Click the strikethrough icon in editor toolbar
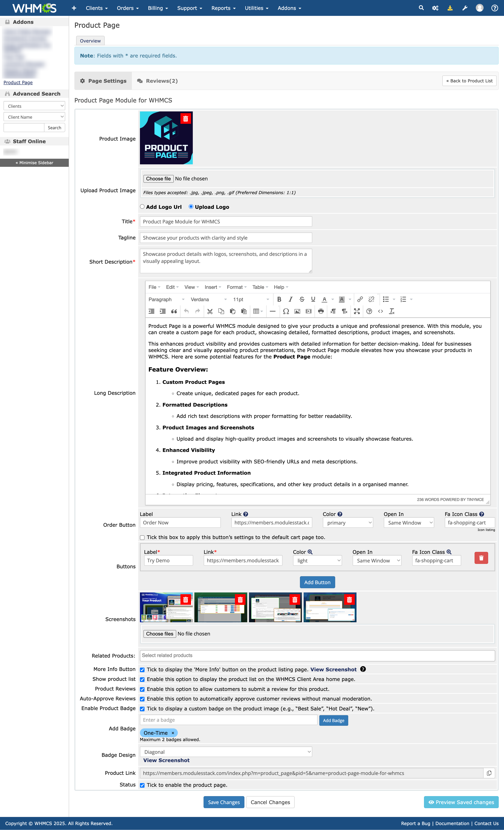 [302, 299]
